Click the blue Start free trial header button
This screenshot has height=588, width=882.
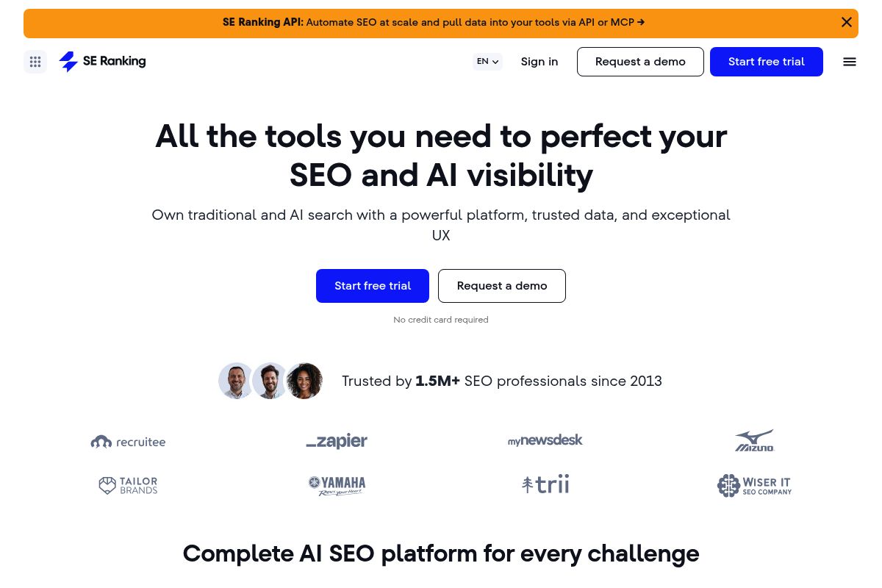coord(767,62)
